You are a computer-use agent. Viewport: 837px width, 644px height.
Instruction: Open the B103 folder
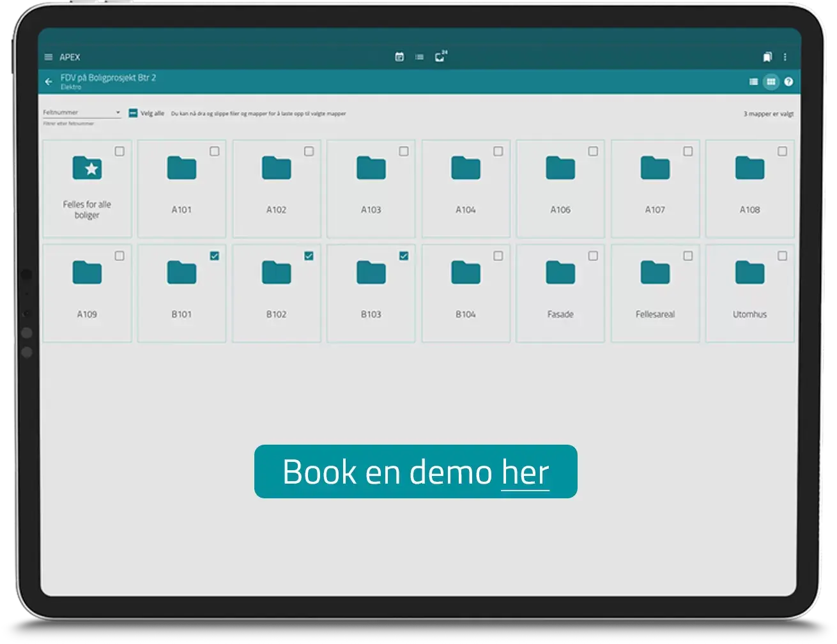pos(371,293)
